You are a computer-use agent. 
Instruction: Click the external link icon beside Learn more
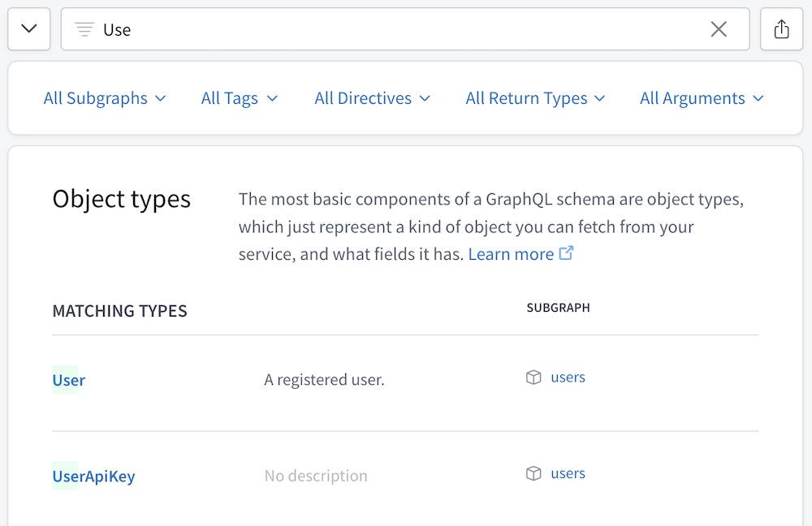pos(566,253)
